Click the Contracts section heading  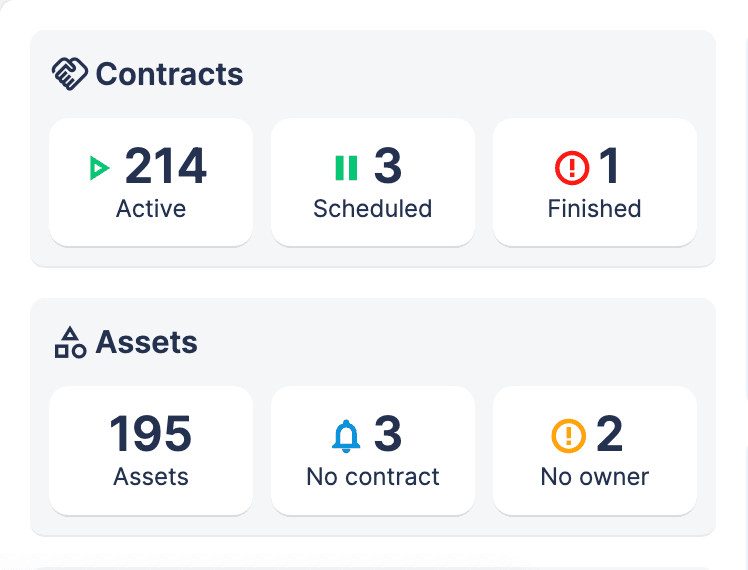click(x=169, y=74)
